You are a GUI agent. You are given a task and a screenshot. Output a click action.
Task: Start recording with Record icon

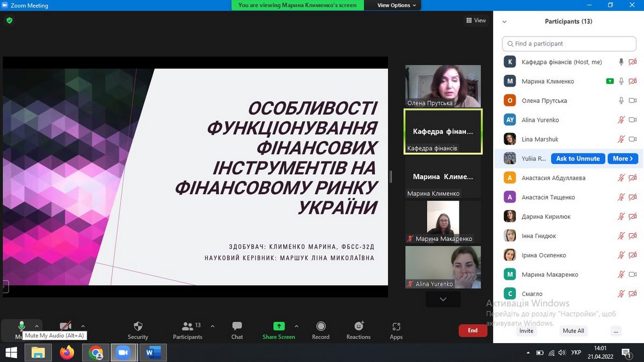[x=320, y=326]
